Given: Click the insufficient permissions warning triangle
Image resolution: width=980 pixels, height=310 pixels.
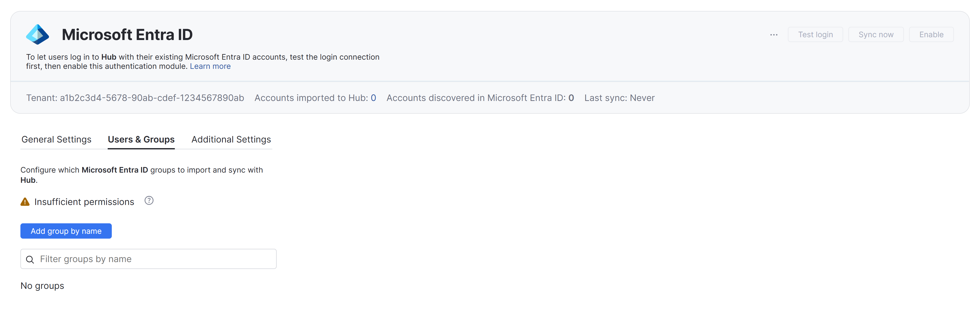Looking at the screenshot, I should click(x=25, y=201).
